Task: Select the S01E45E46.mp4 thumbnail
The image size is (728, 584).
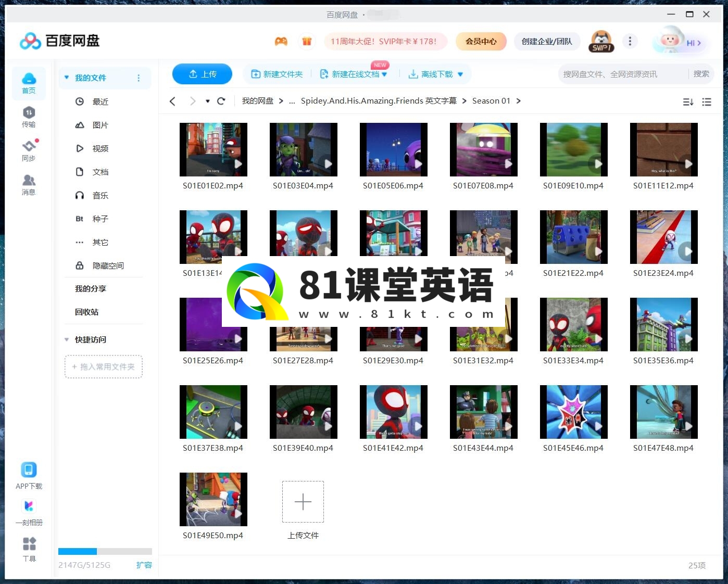Action: [574, 412]
